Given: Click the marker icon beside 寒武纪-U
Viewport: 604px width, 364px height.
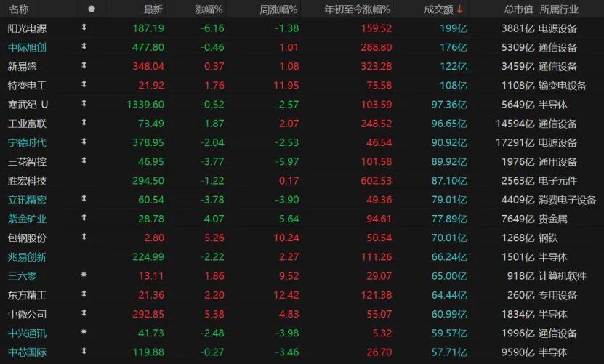Looking at the screenshot, I should click(84, 104).
